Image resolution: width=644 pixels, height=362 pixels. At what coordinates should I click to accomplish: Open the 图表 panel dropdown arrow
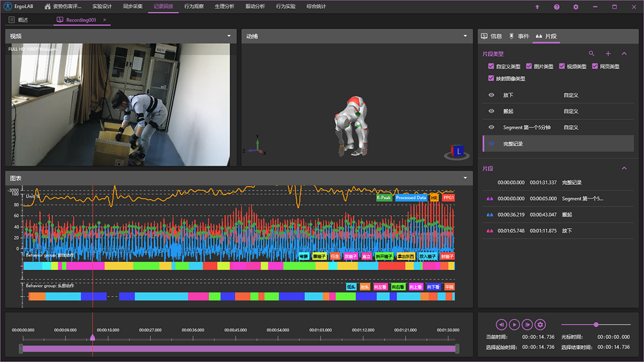[x=465, y=178]
